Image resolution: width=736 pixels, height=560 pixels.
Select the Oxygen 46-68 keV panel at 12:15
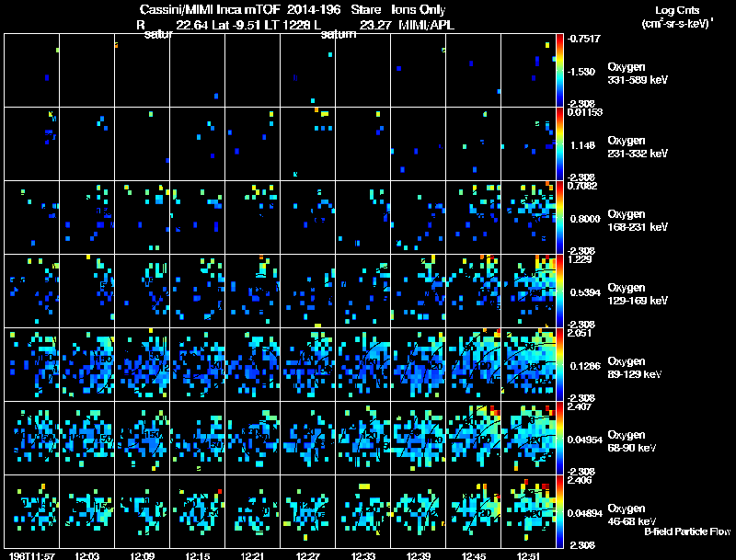tap(198, 511)
